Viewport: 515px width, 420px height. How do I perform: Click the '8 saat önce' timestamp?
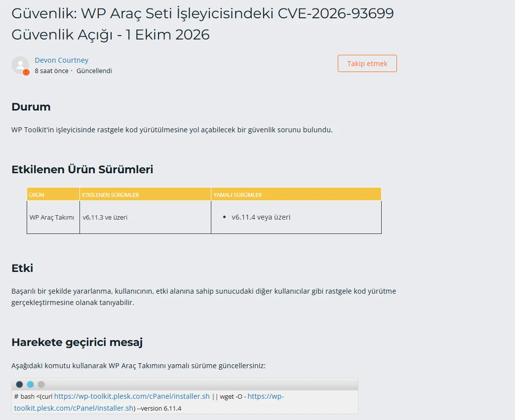tap(51, 71)
